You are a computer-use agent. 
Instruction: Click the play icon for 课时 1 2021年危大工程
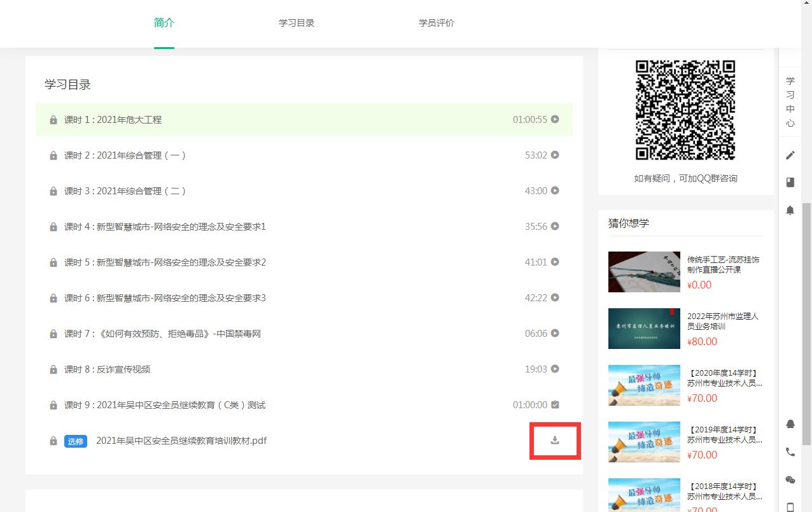point(555,119)
